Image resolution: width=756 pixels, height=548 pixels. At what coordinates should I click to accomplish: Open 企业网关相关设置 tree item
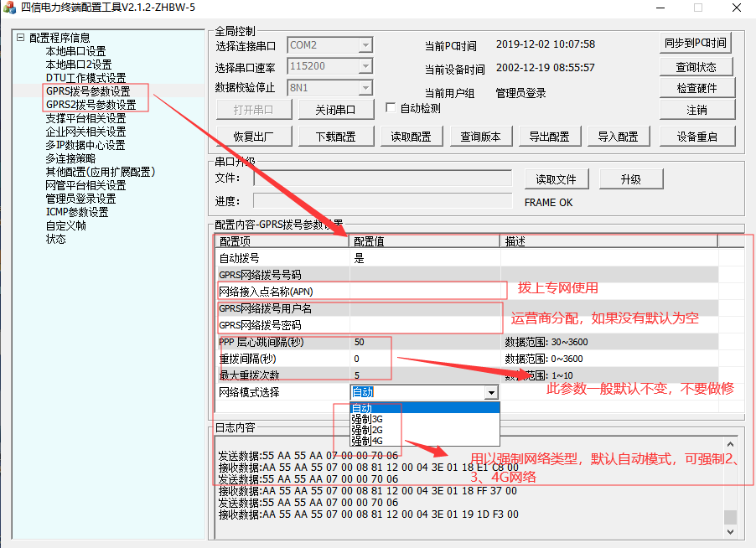85,132
